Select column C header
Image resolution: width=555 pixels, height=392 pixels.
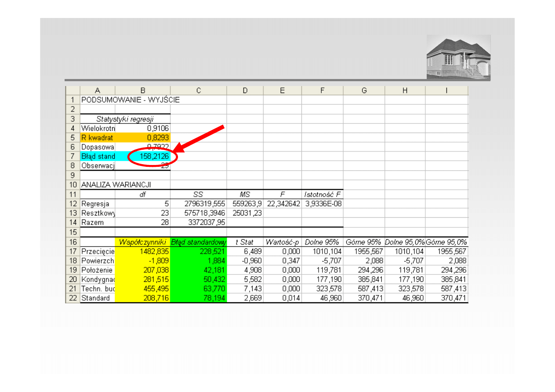(198, 90)
